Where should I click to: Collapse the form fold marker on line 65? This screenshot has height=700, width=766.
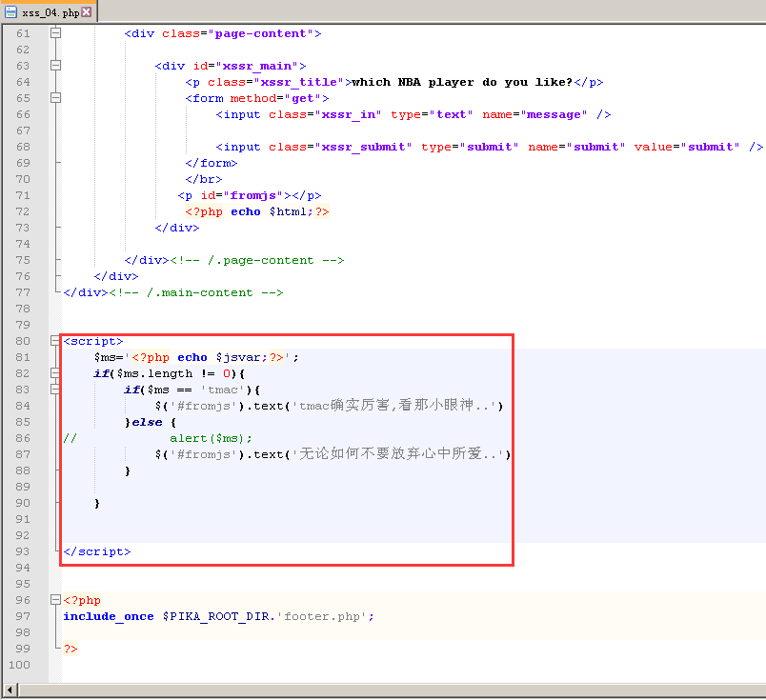(x=55, y=98)
